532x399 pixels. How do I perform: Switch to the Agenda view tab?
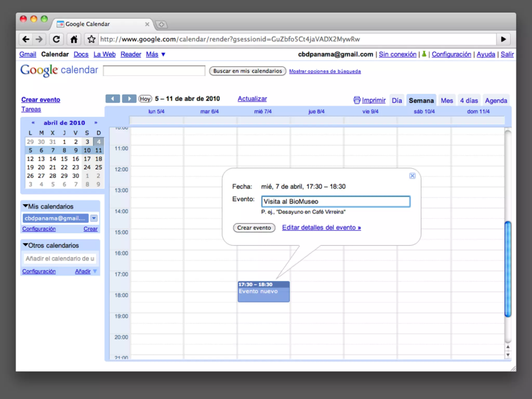pyautogui.click(x=496, y=101)
